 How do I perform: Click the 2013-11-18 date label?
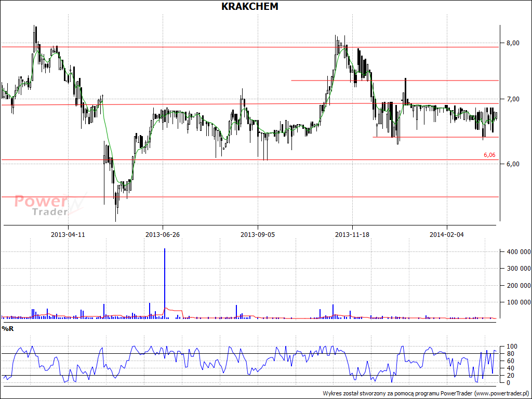pyautogui.click(x=352, y=234)
